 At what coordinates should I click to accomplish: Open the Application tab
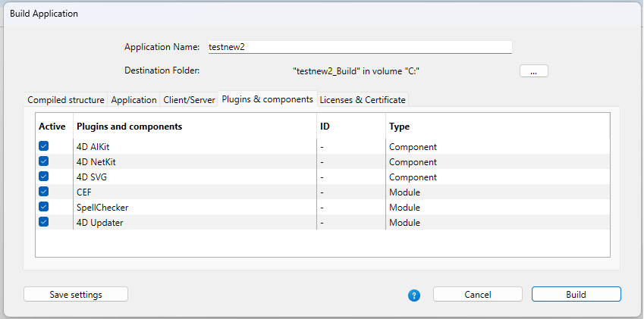click(x=134, y=100)
